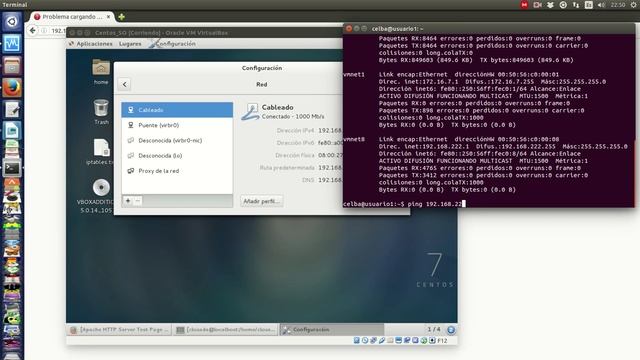Image resolution: width=640 pixels, height=360 pixels.
Task: Open the system gear session menu
Action: [x=633, y=5]
